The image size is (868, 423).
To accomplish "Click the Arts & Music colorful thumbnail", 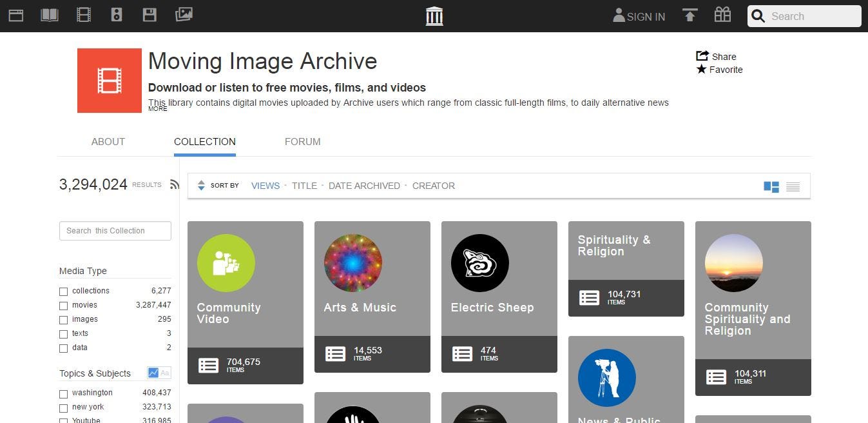I will coord(353,263).
